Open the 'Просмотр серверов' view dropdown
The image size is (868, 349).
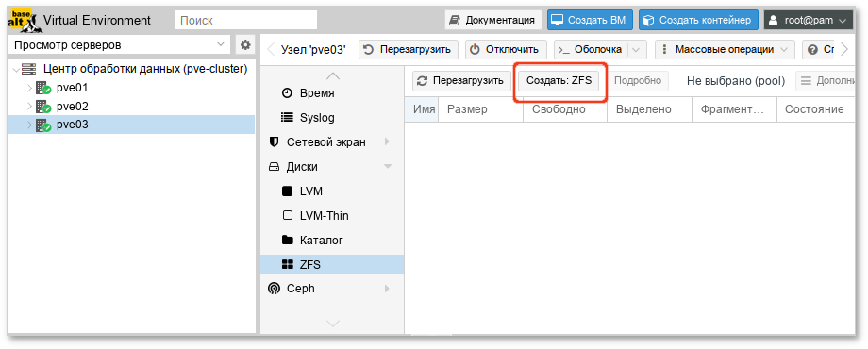(x=120, y=44)
